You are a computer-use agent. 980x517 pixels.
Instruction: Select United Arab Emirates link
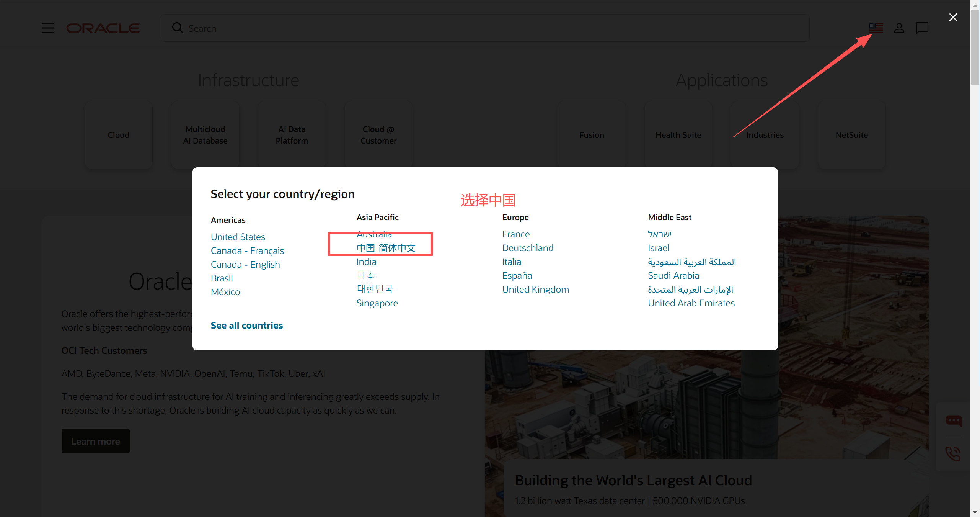coord(691,303)
